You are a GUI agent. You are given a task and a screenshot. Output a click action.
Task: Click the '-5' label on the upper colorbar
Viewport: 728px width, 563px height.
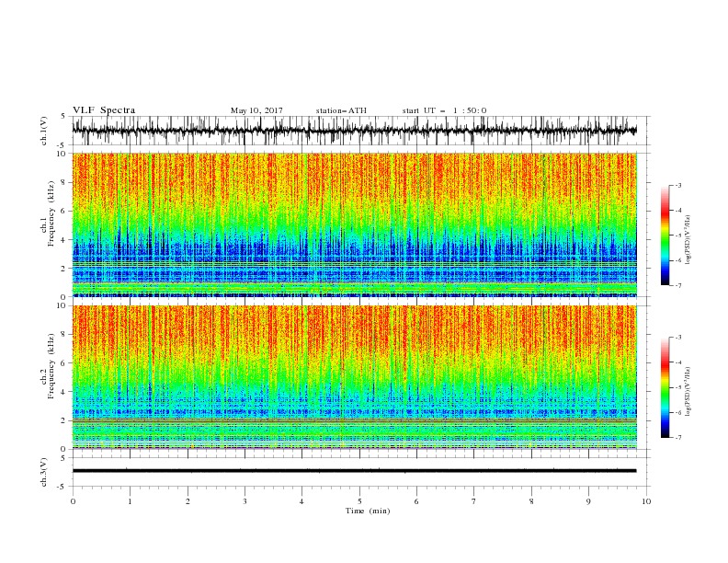point(677,236)
